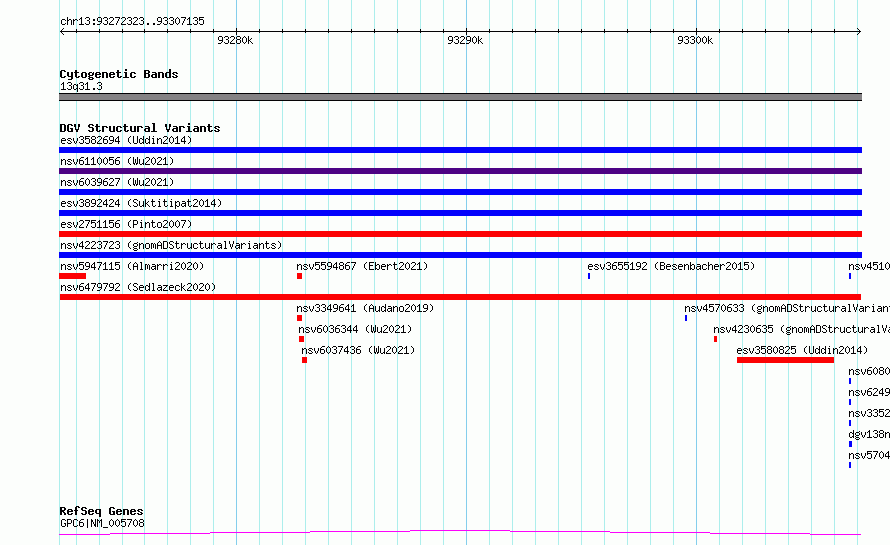
Task: Click the nsv4570633 gnomAD label text
Action: 787,308
